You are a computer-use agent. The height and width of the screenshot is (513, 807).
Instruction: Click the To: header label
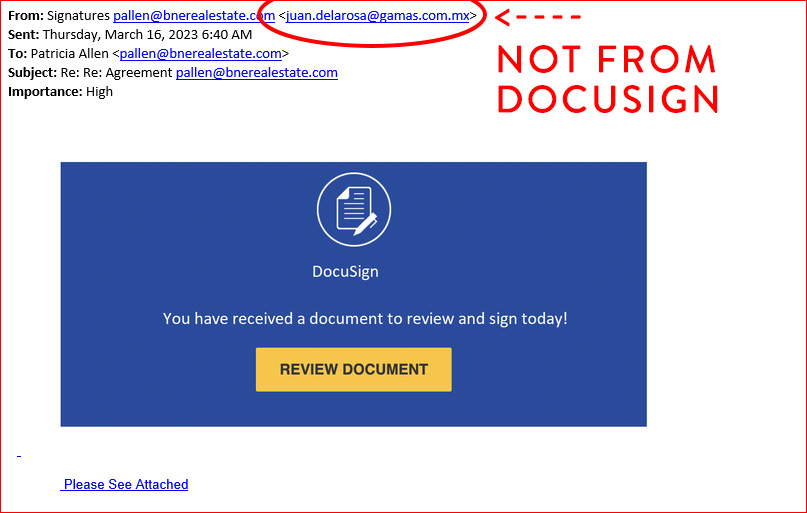click(17, 54)
